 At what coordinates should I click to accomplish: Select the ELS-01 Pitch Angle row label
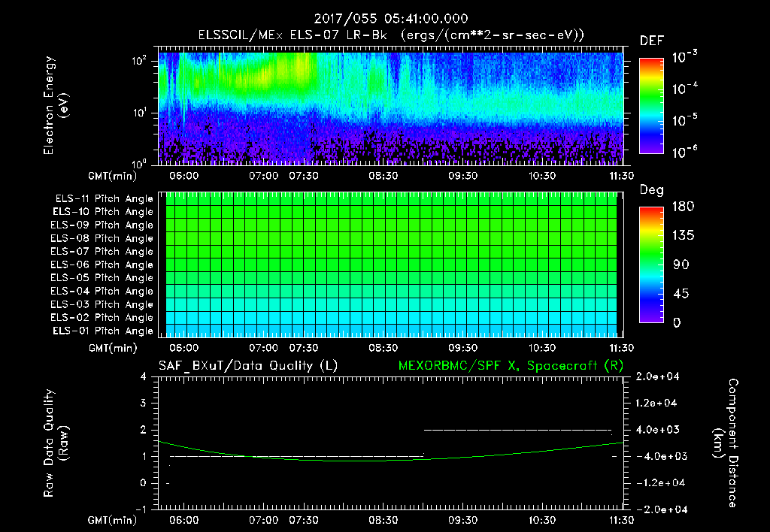(x=103, y=331)
